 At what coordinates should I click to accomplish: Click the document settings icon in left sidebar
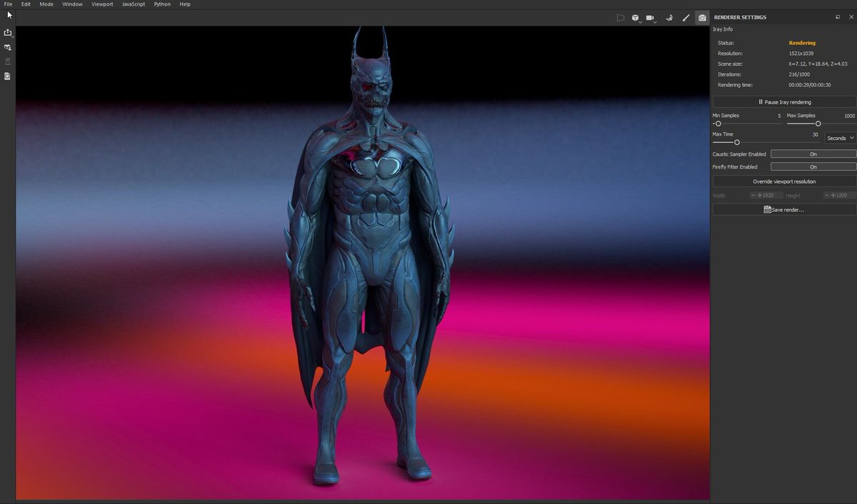[8, 76]
